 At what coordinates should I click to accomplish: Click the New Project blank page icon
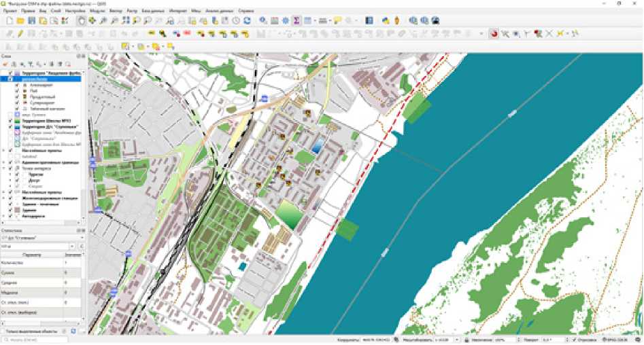click(x=10, y=21)
